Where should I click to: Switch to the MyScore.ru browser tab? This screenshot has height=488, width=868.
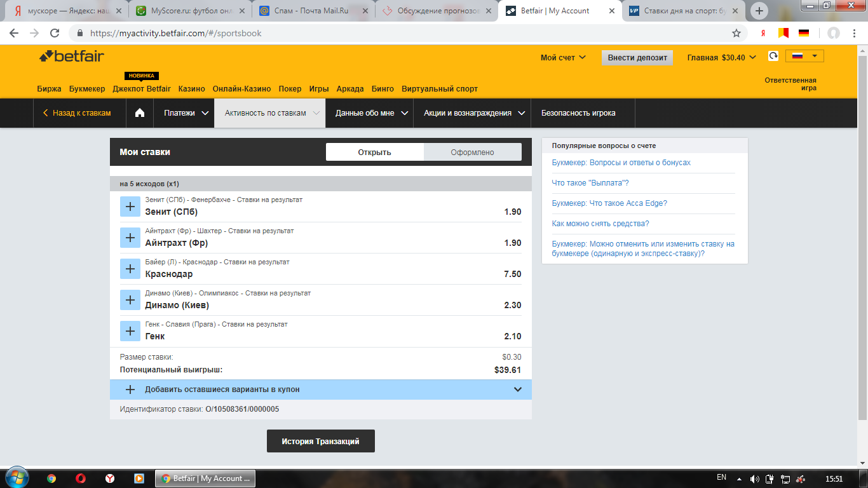pos(187,11)
